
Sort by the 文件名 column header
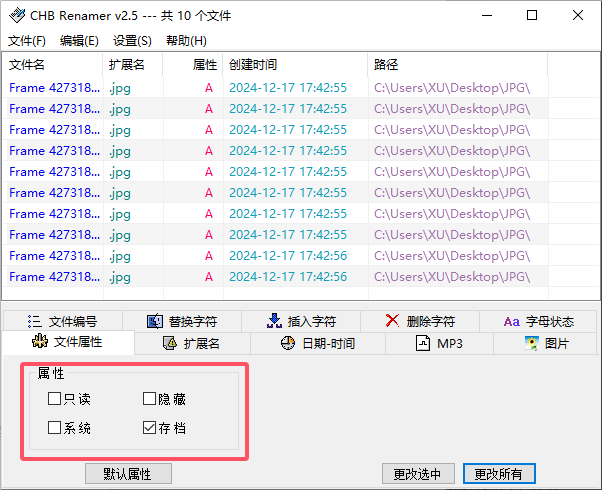53,65
